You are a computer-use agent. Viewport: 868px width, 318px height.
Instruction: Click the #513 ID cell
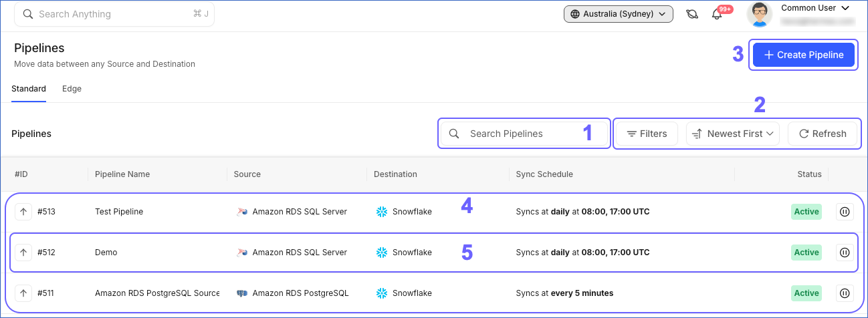click(x=46, y=212)
